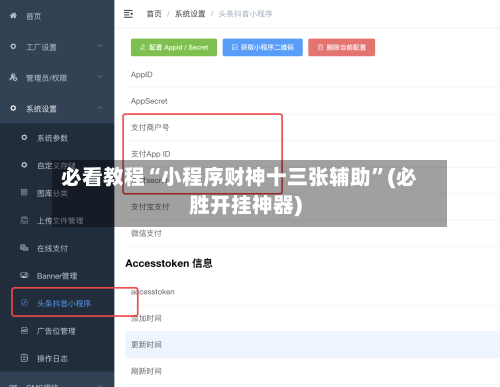Viewport: 500px width, 387px height.
Task: Click the accesstoken row label
Action: coord(153,292)
